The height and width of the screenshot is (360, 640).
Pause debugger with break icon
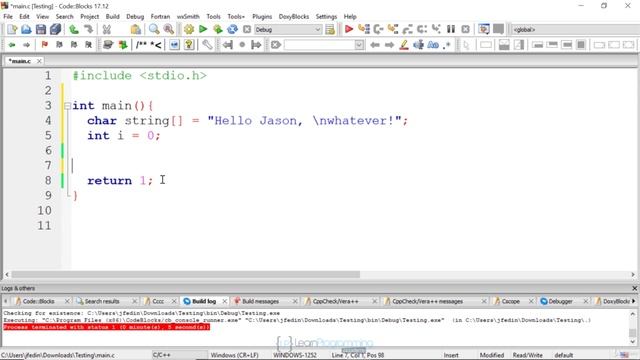(451, 29)
